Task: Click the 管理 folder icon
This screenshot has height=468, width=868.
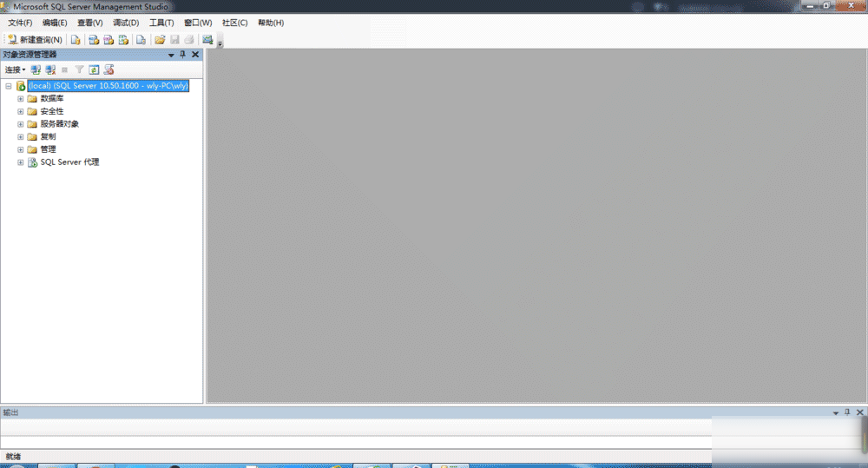Action: pos(32,149)
